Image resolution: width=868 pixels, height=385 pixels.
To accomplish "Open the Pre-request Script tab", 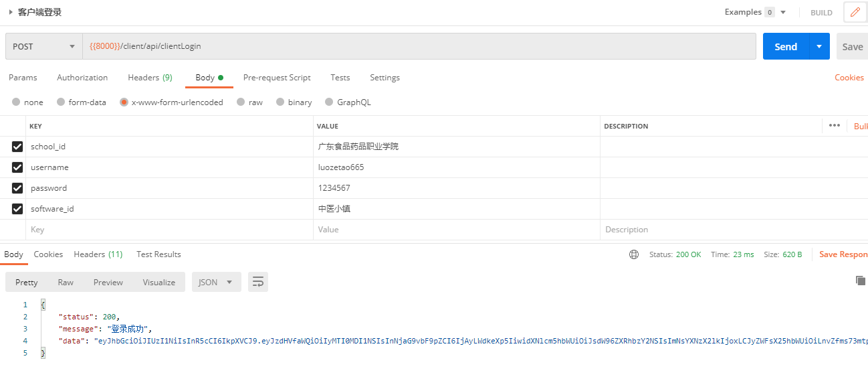I will [277, 78].
